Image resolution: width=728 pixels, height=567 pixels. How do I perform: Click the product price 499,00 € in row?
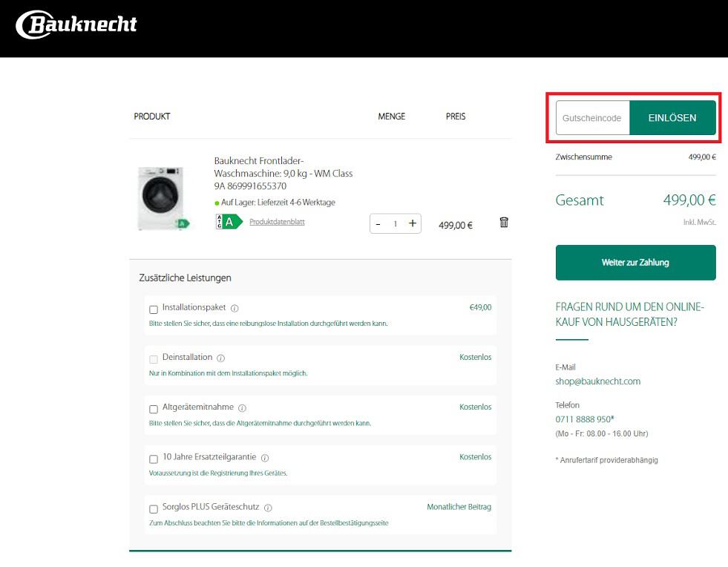(x=456, y=225)
